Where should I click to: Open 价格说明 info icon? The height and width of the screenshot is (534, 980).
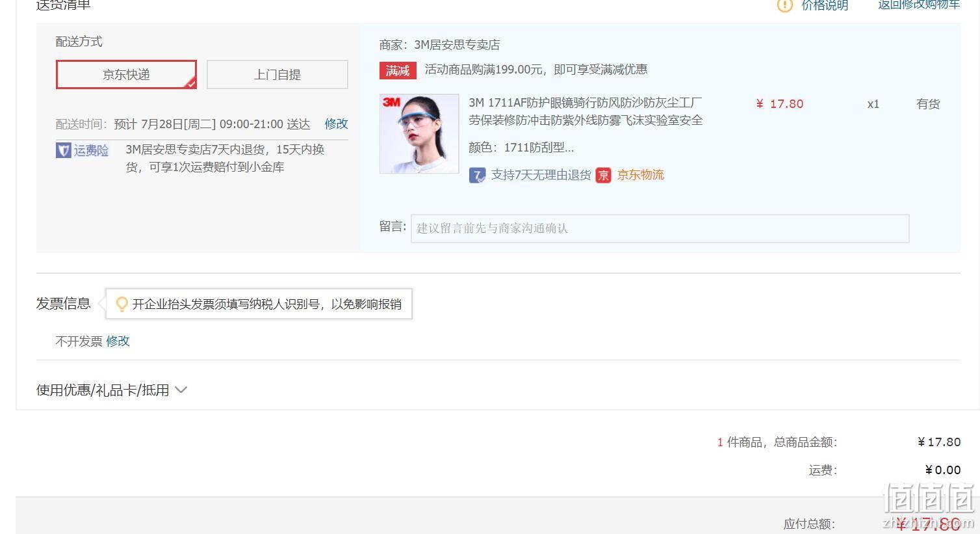coord(785,5)
